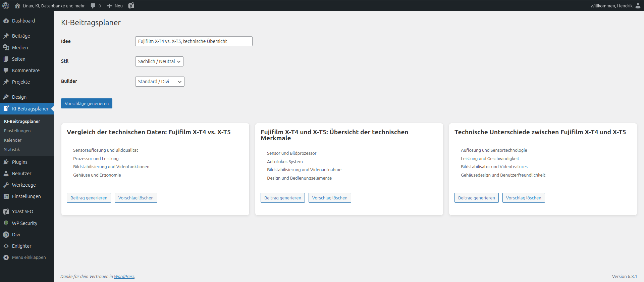
Task: Open the Werkzeuge menu item
Action: (x=27, y=185)
